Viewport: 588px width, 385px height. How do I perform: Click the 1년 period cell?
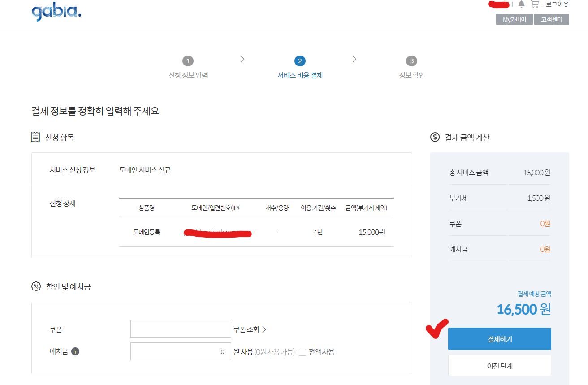point(318,232)
